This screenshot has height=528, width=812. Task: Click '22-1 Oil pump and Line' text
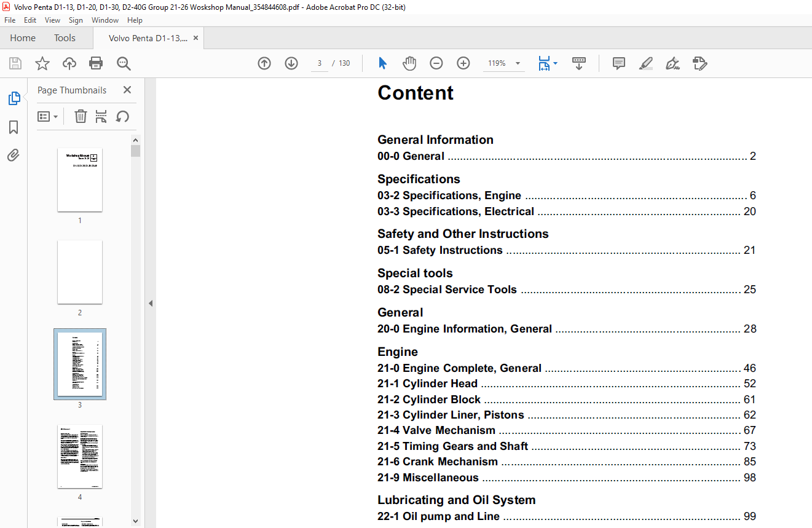tap(438, 516)
